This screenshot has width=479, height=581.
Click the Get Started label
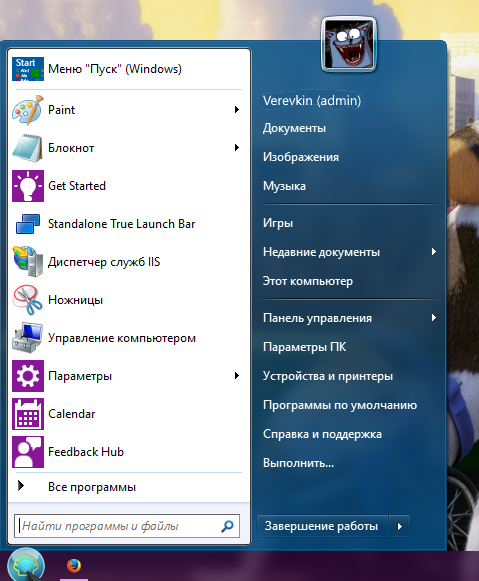pyautogui.click(x=77, y=186)
